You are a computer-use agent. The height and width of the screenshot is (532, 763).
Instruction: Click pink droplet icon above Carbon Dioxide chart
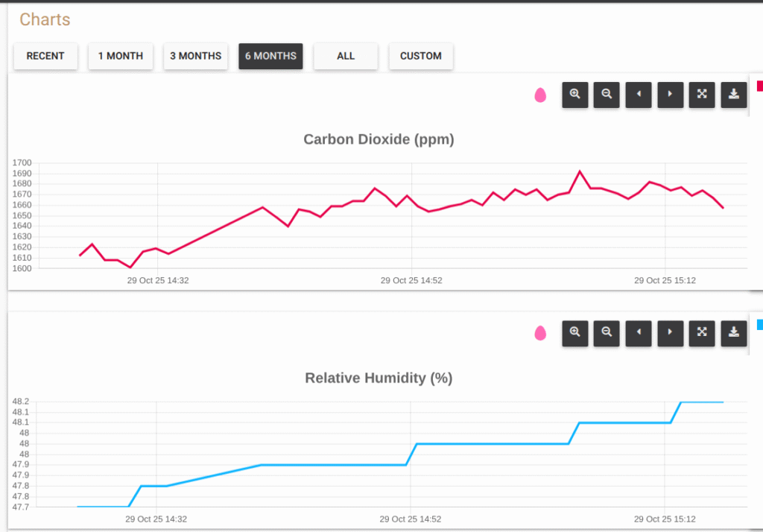pos(540,95)
